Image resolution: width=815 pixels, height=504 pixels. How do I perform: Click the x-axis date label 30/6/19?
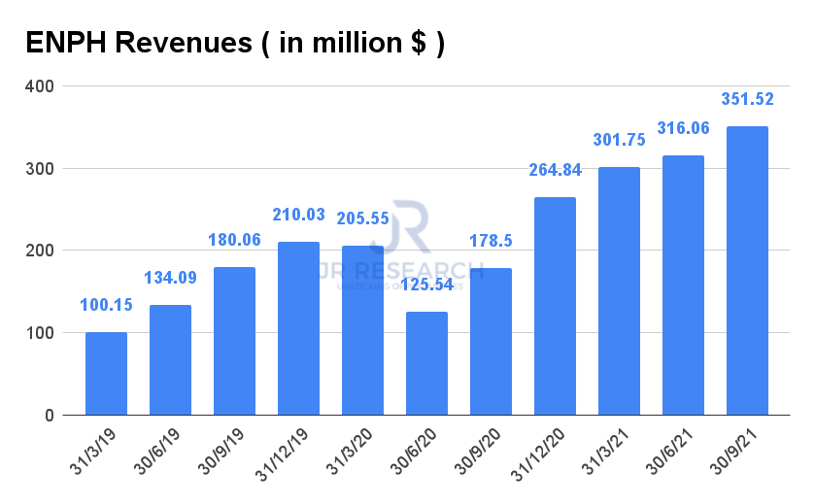click(157, 451)
